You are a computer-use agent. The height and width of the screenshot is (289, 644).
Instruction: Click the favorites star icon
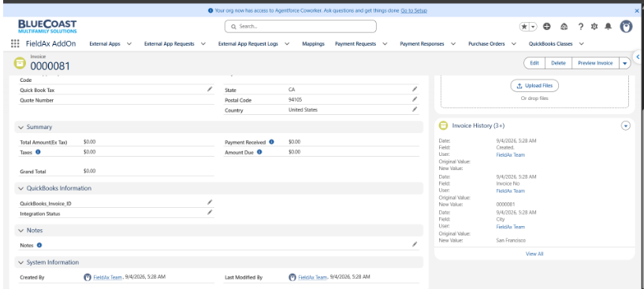(x=524, y=26)
